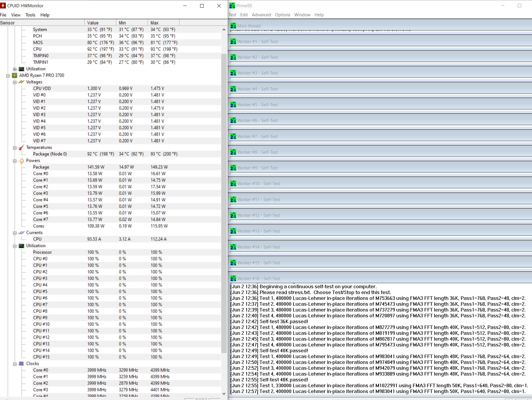Click the 'Self-test 48K passed!' log line
This screenshot has height=400, width=532.
point(269,380)
